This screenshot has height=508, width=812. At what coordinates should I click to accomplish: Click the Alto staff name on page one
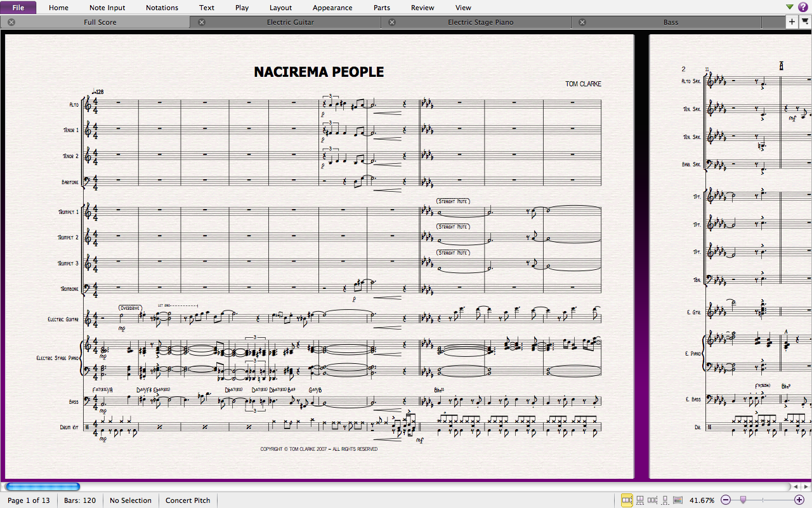74,105
